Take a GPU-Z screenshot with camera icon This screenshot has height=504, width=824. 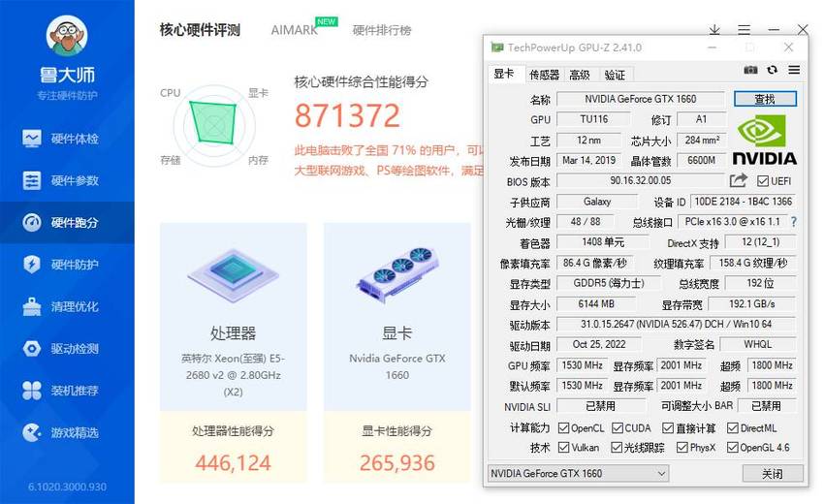point(750,70)
